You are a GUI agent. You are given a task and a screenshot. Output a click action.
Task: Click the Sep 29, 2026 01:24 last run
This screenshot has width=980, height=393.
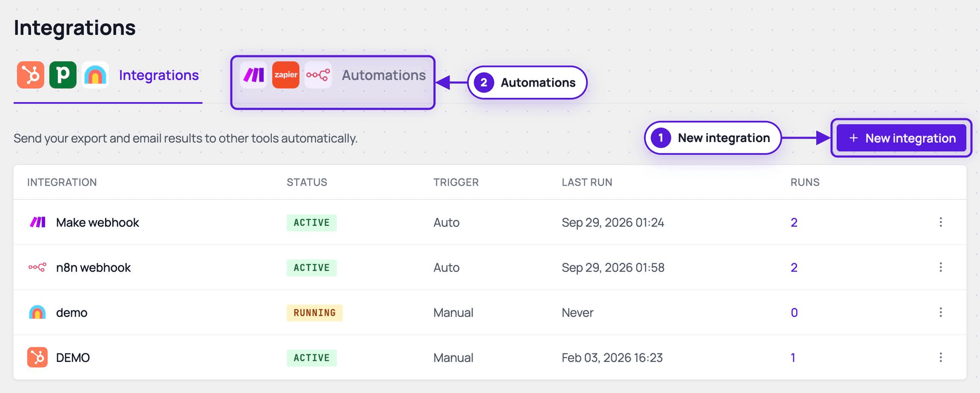coord(613,222)
